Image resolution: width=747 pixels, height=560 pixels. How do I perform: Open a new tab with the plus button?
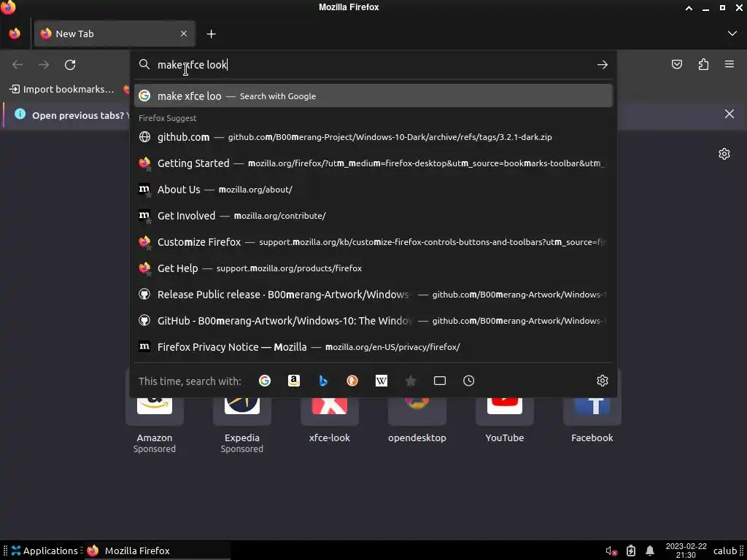pyautogui.click(x=211, y=34)
